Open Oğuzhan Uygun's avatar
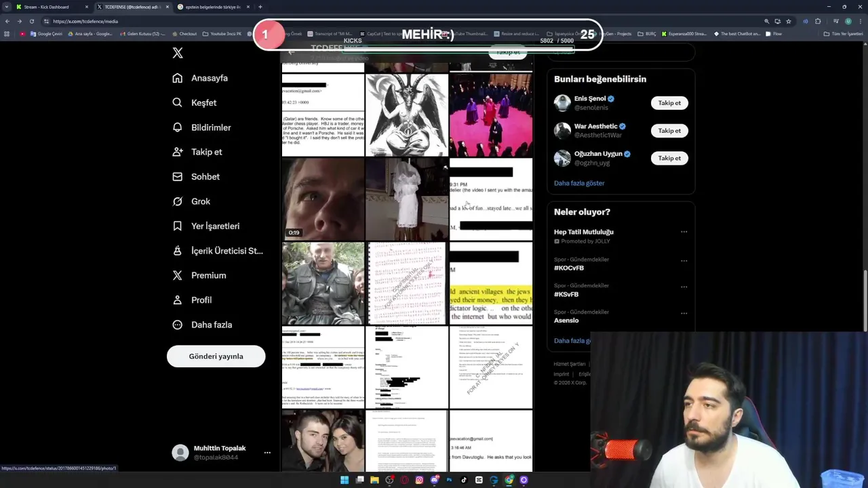The width and height of the screenshot is (868, 488). point(562,158)
